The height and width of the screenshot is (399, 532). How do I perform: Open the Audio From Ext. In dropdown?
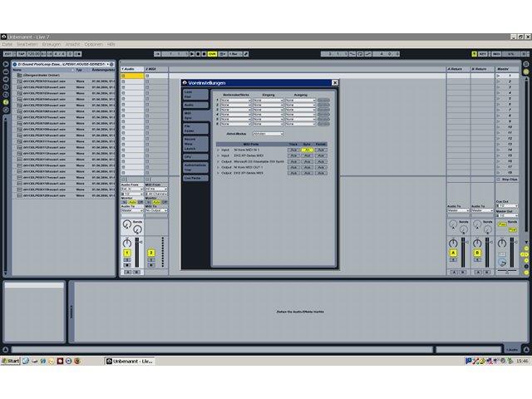click(x=132, y=189)
